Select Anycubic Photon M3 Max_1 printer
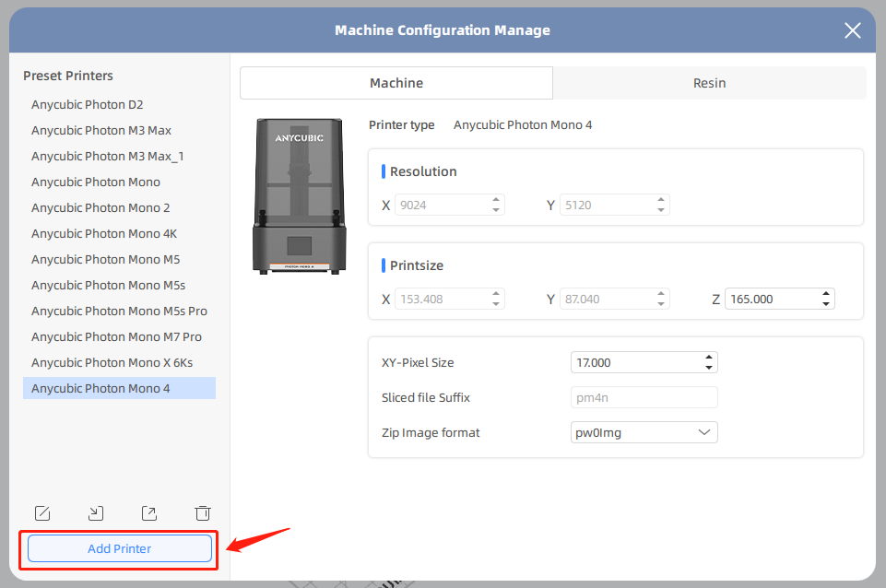 pos(119,157)
